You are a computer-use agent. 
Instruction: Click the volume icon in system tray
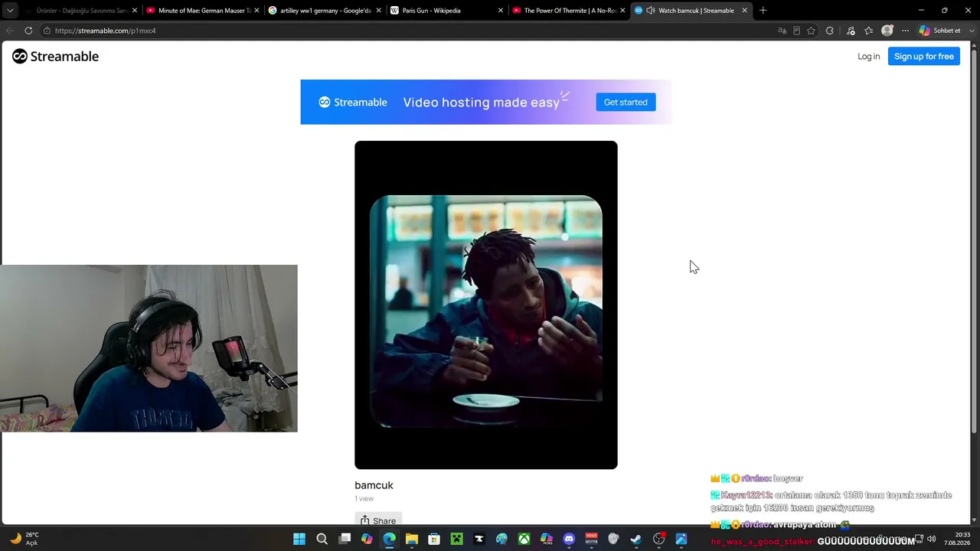931,539
